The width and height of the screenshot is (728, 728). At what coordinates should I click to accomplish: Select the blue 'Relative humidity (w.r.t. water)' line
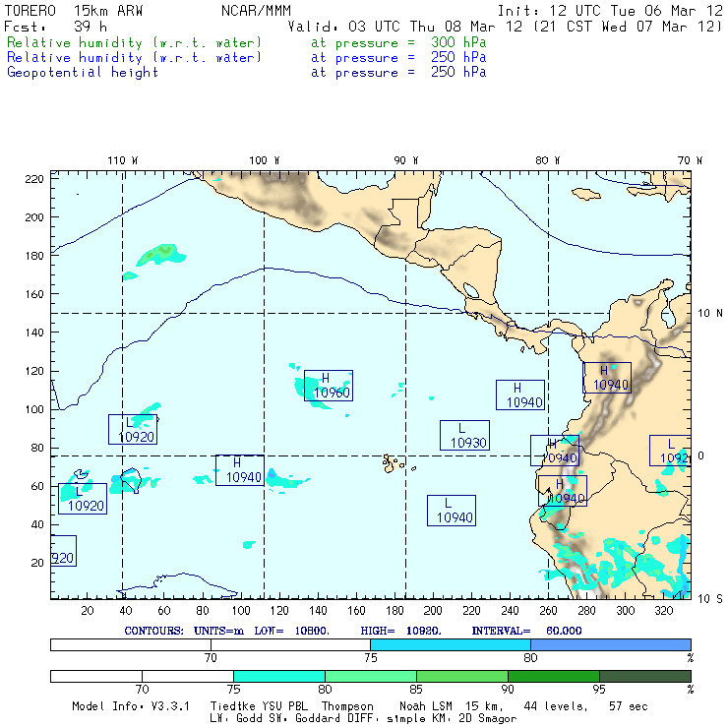(134, 58)
